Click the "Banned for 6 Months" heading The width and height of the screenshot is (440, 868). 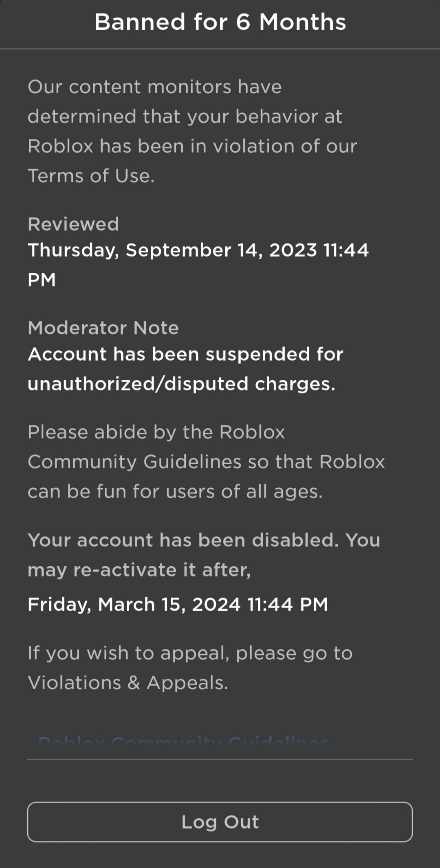pos(220,22)
